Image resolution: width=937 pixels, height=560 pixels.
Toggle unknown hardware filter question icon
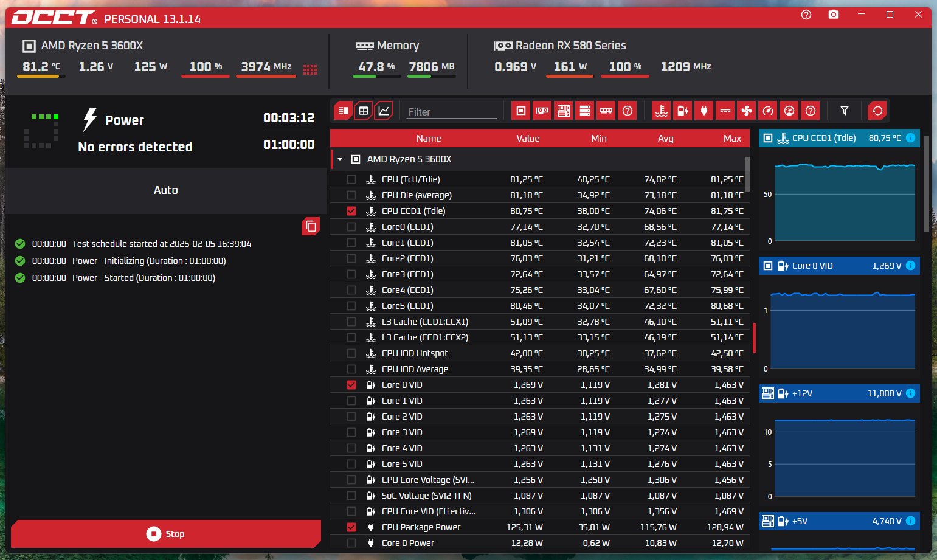click(628, 111)
